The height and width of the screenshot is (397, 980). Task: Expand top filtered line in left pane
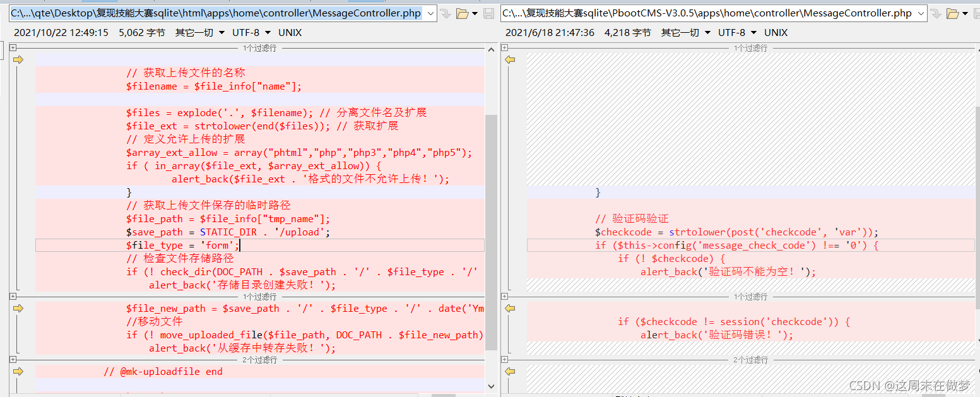13,48
